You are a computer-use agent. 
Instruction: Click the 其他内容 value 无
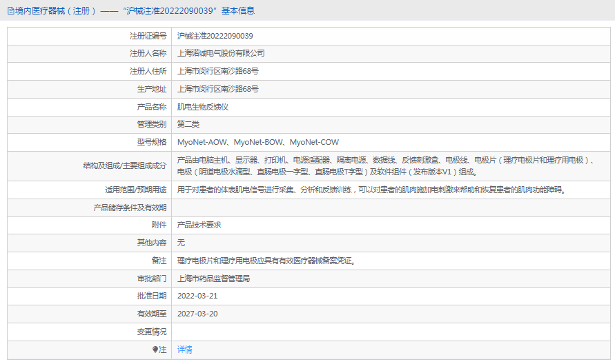(181, 243)
